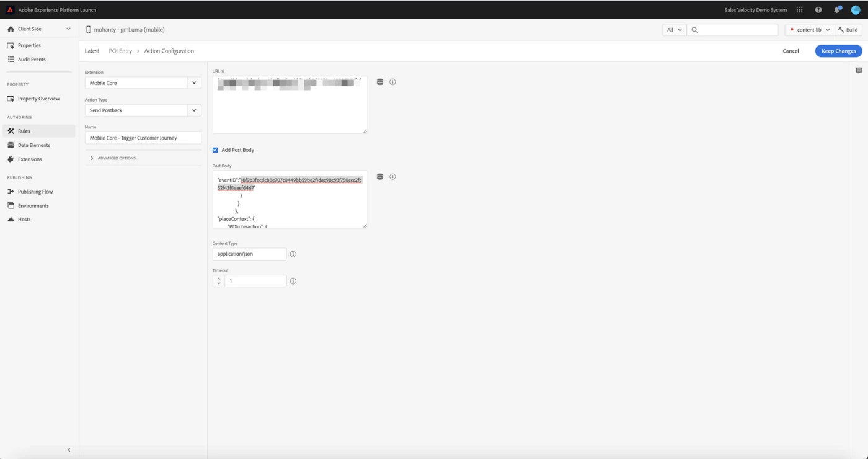Decrease Timeout with stepper down arrow

coord(219,283)
